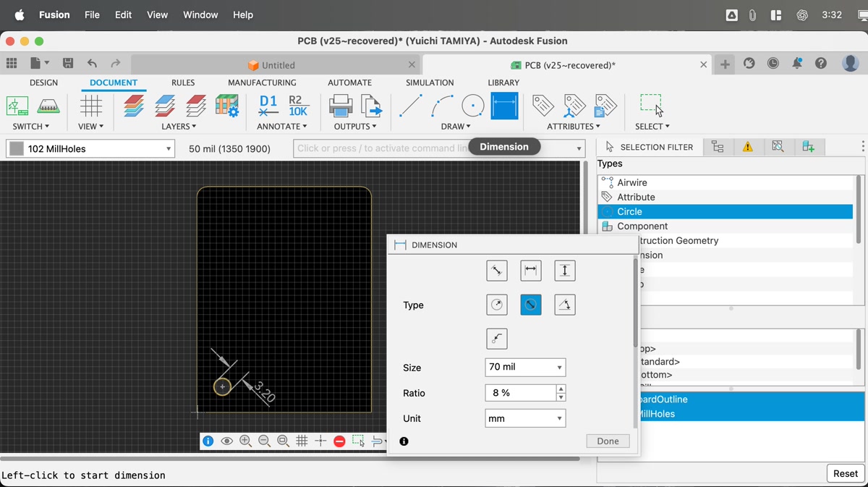The height and width of the screenshot is (487, 868).
Task: Select the Attribute type row
Action: tap(726, 197)
